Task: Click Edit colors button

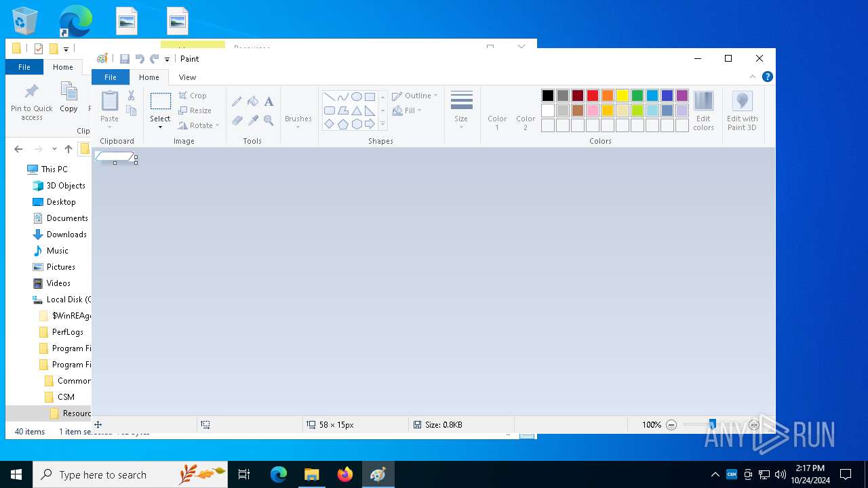Action: tap(704, 110)
